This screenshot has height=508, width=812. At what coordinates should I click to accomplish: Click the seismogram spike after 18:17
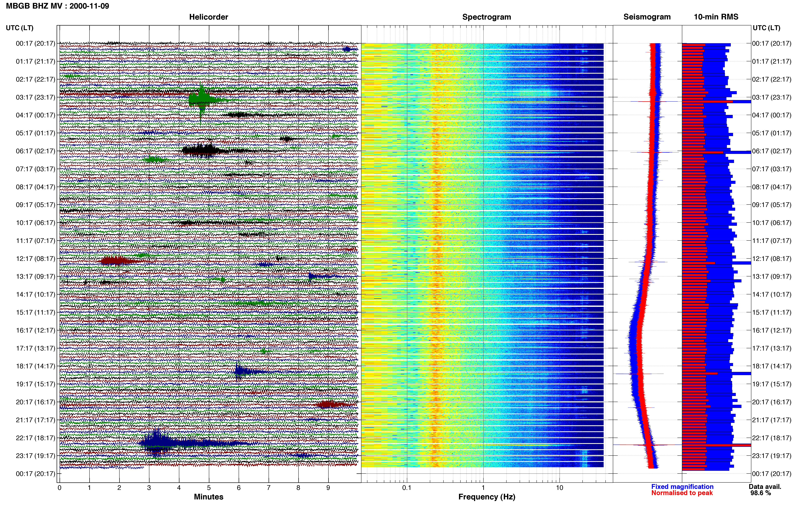[x=638, y=374]
